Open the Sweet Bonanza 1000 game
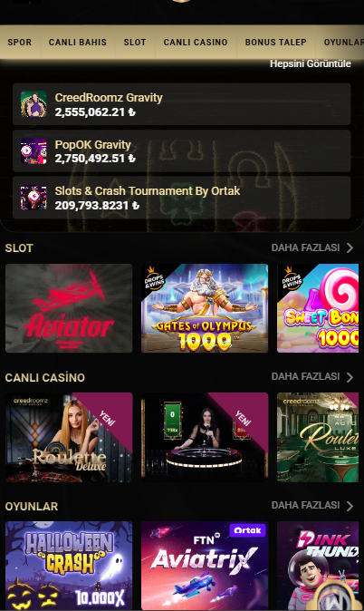The height and width of the screenshot is (611, 364). click(318, 308)
